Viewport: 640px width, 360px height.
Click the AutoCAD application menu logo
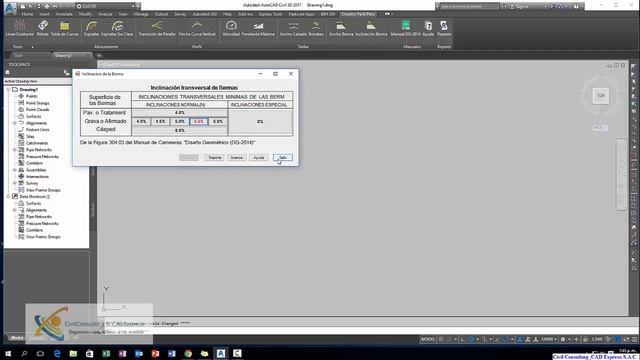(x=10, y=7)
